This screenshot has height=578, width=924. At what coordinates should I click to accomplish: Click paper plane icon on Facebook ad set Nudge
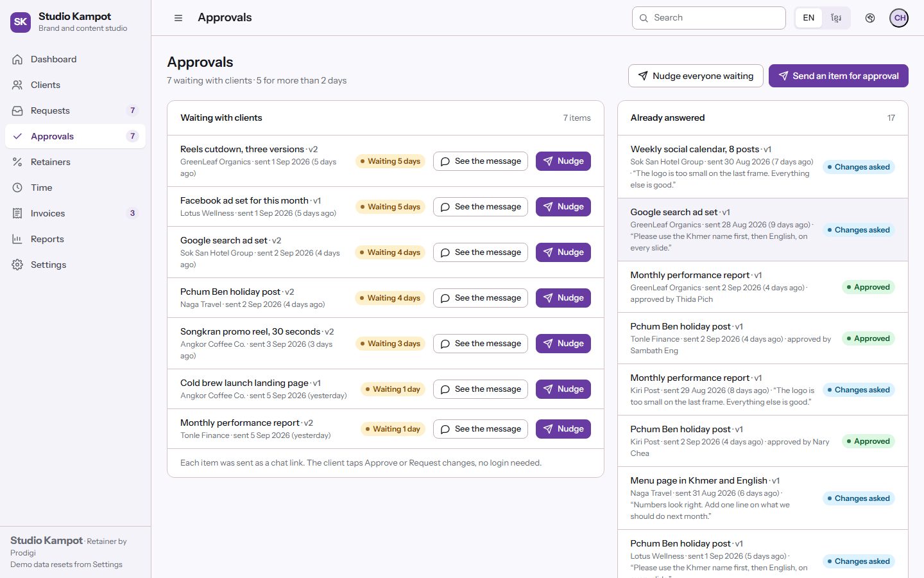pyautogui.click(x=548, y=207)
